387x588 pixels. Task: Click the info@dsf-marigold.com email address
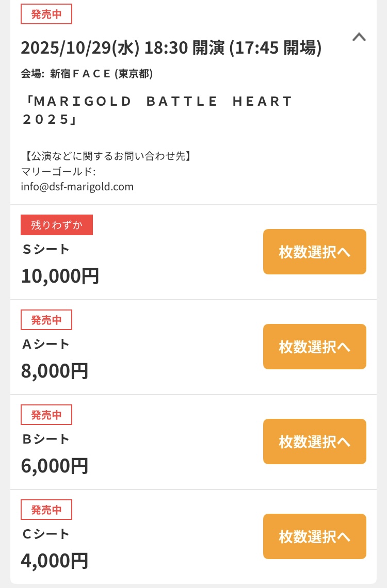pyautogui.click(x=77, y=187)
